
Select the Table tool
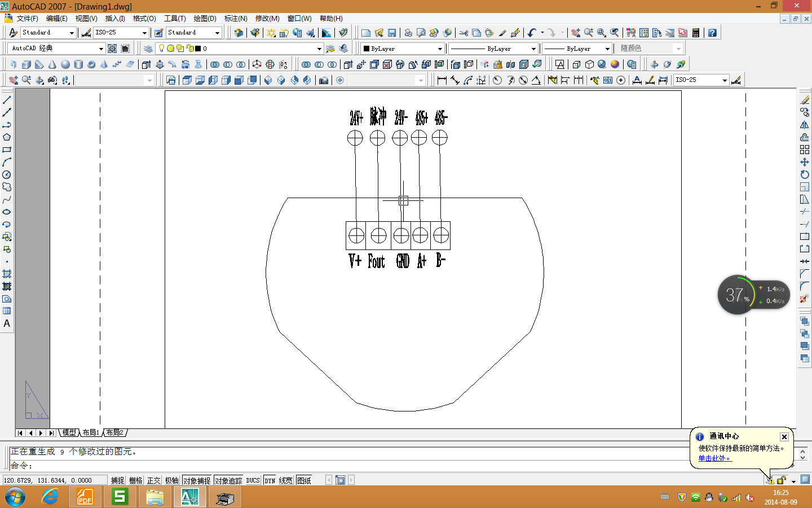pos(7,311)
